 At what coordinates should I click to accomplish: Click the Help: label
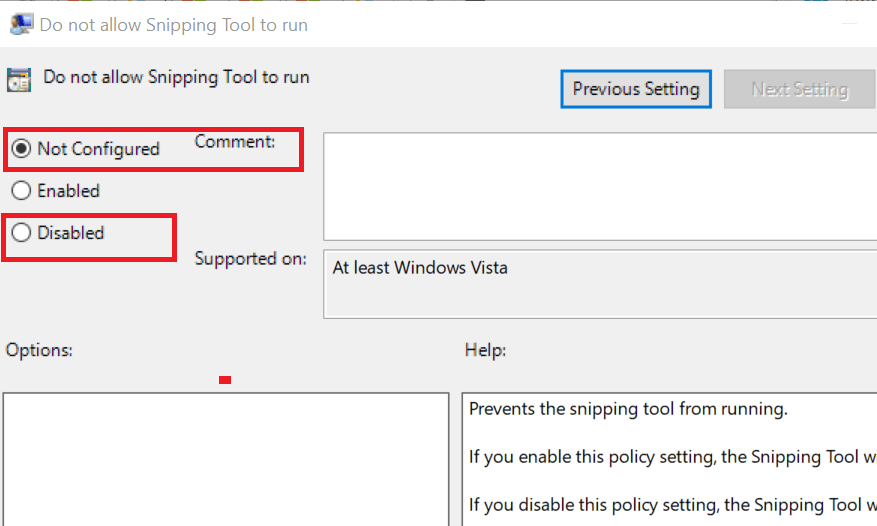[x=485, y=350]
